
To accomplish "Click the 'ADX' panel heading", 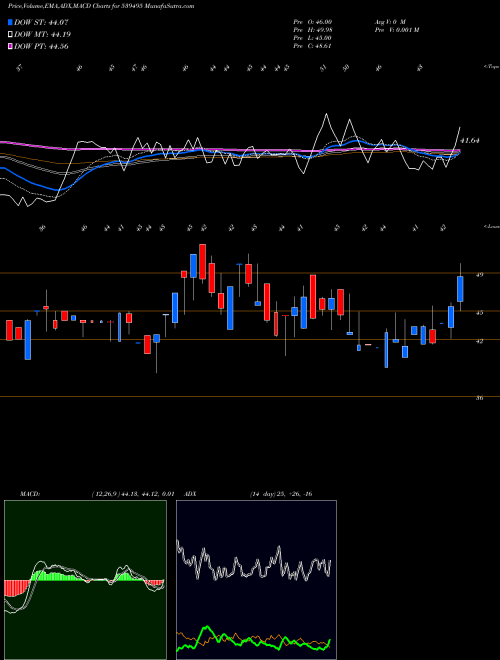I will (191, 494).
